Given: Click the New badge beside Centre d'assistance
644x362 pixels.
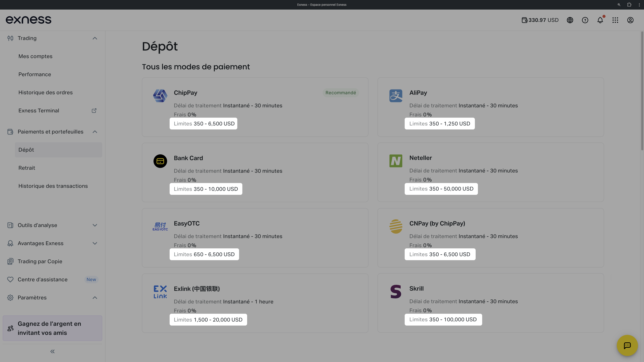Looking at the screenshot, I should coord(91,280).
